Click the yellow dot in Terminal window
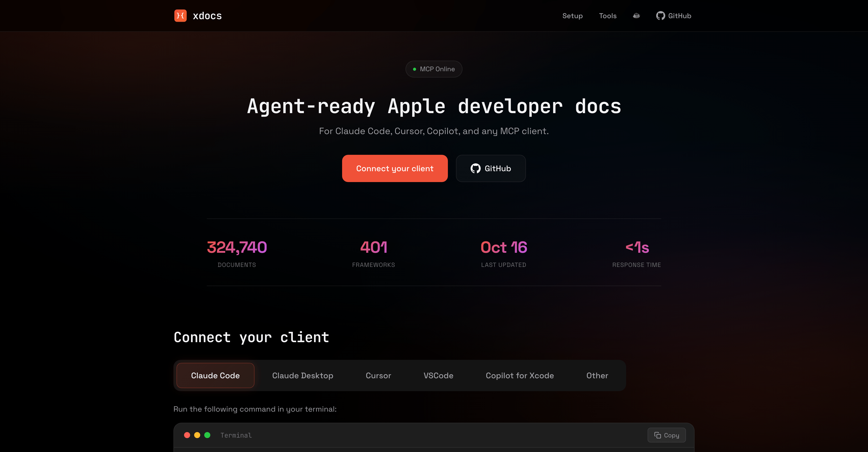This screenshot has width=868, height=452. tap(197, 435)
